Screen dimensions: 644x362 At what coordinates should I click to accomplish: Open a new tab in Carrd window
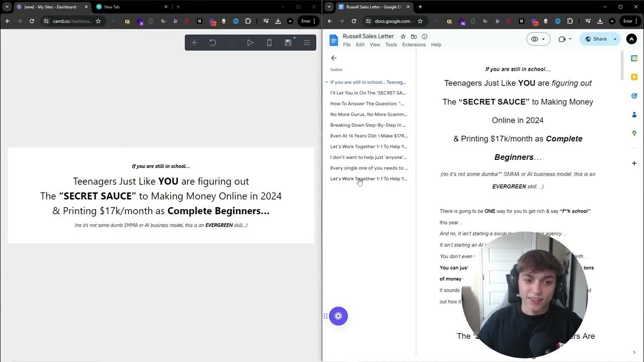coord(178,7)
